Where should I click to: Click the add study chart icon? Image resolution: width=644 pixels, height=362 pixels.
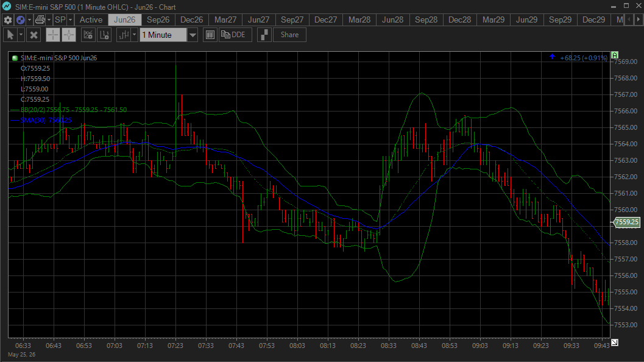pyautogui.click(x=88, y=35)
